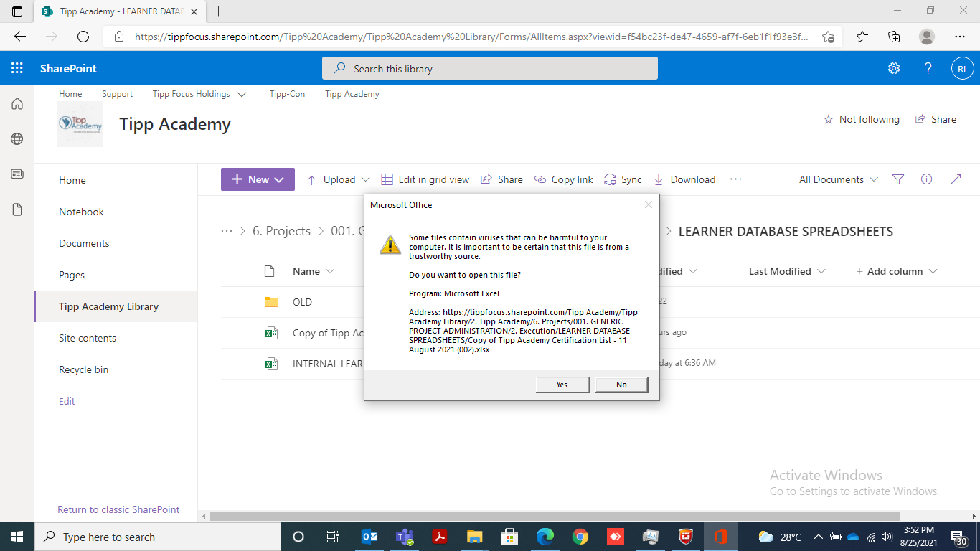Open Tipp-Con in the top site navigation
980x551 pixels.
287,94
